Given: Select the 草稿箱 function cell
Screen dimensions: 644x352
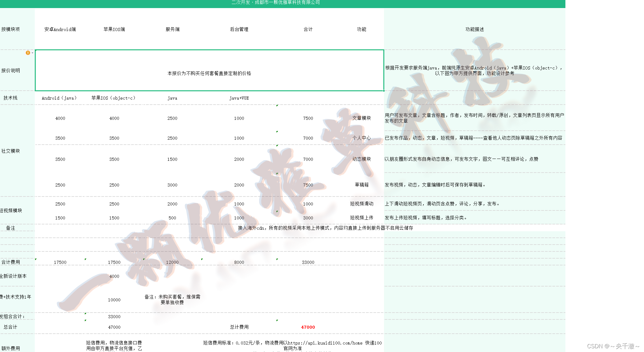Looking at the screenshot, I should pyautogui.click(x=361, y=185).
